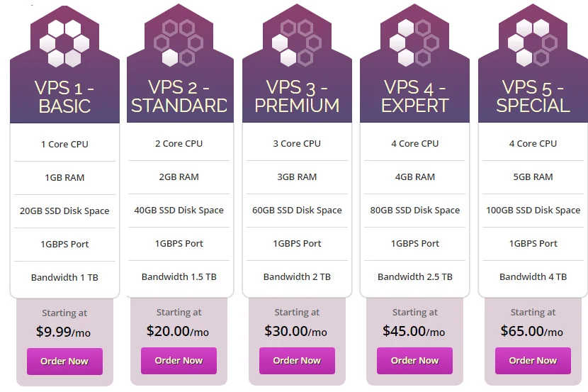Screen dimensions: 588x392
Task: Select the VPS 1 - BASIC heading
Action: coord(64,97)
